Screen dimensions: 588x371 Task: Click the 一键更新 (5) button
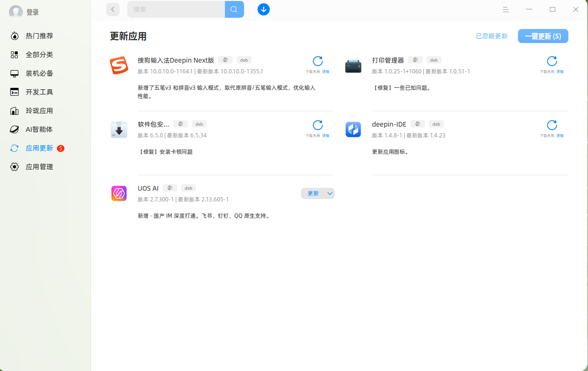(x=543, y=36)
